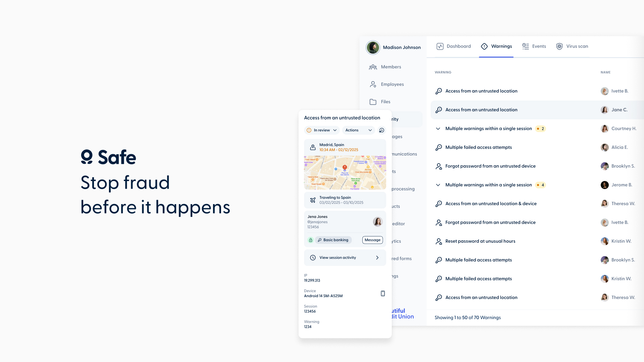Expand Courtney H.'s multiple warnings row
This screenshot has width=644, height=362.
coord(438,129)
